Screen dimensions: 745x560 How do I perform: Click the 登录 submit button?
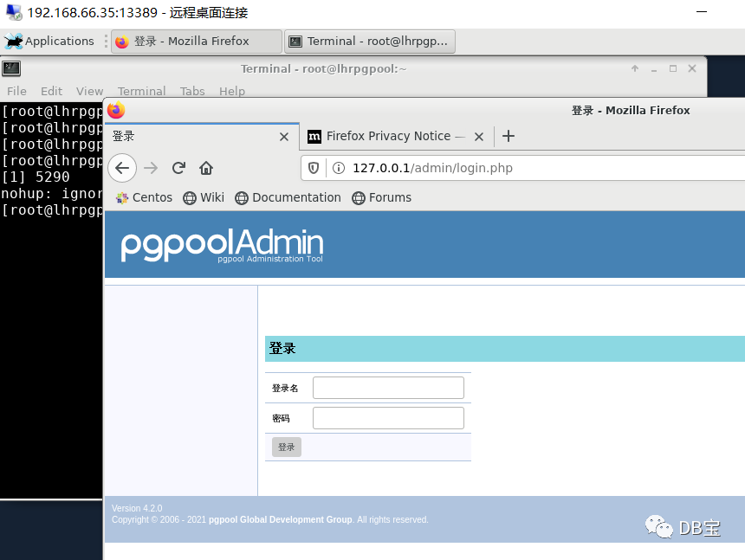tap(287, 447)
